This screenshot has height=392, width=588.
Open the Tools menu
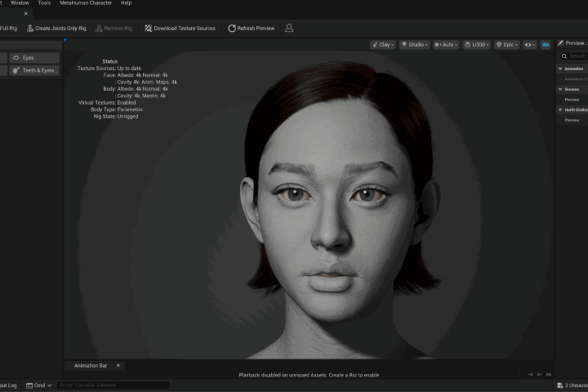44,3
